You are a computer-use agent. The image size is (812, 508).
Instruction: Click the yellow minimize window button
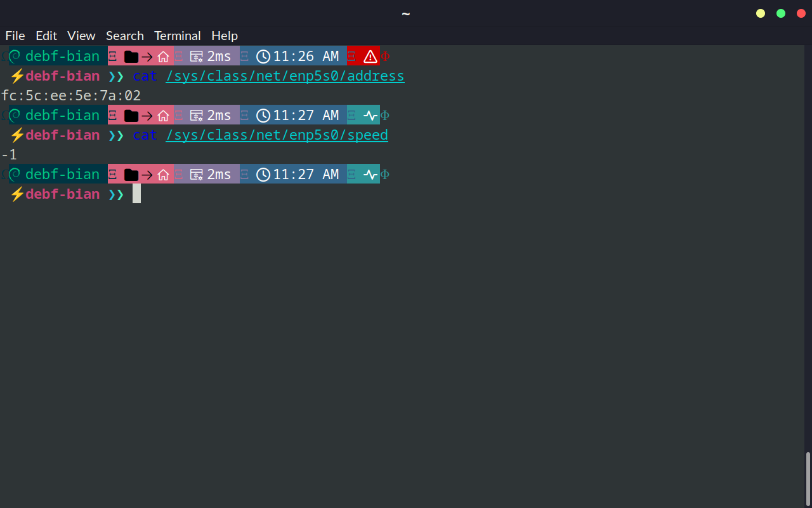[x=761, y=13]
